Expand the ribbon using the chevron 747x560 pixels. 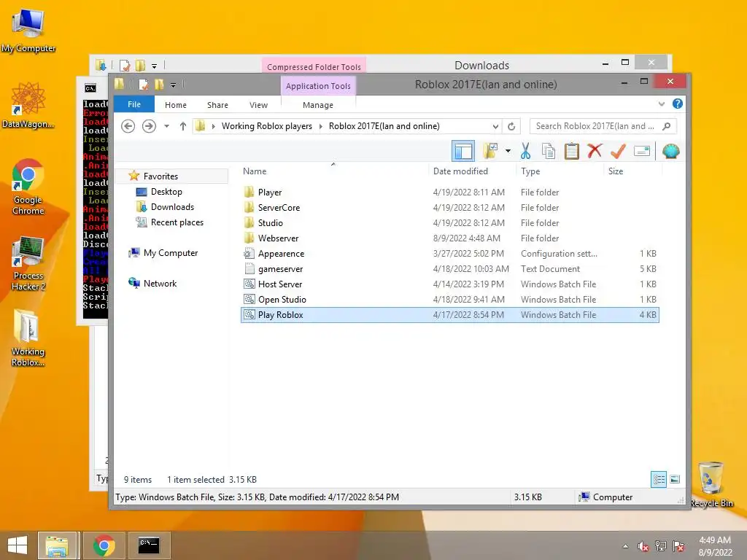point(661,104)
